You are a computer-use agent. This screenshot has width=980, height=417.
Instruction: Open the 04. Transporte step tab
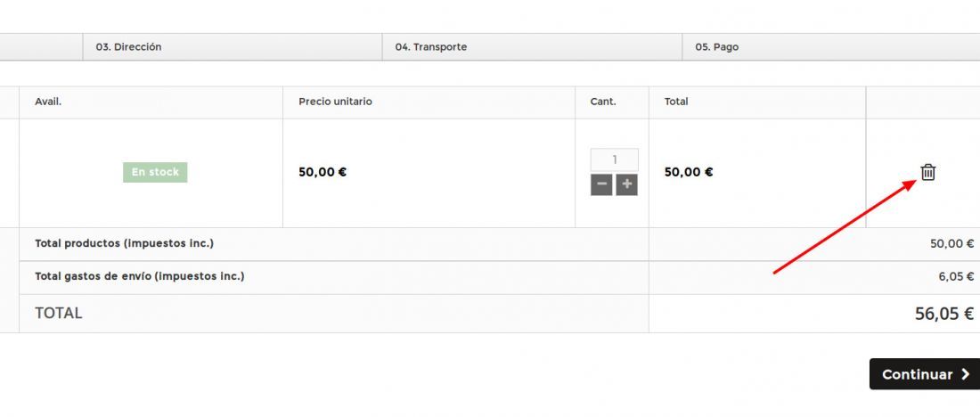coord(532,47)
